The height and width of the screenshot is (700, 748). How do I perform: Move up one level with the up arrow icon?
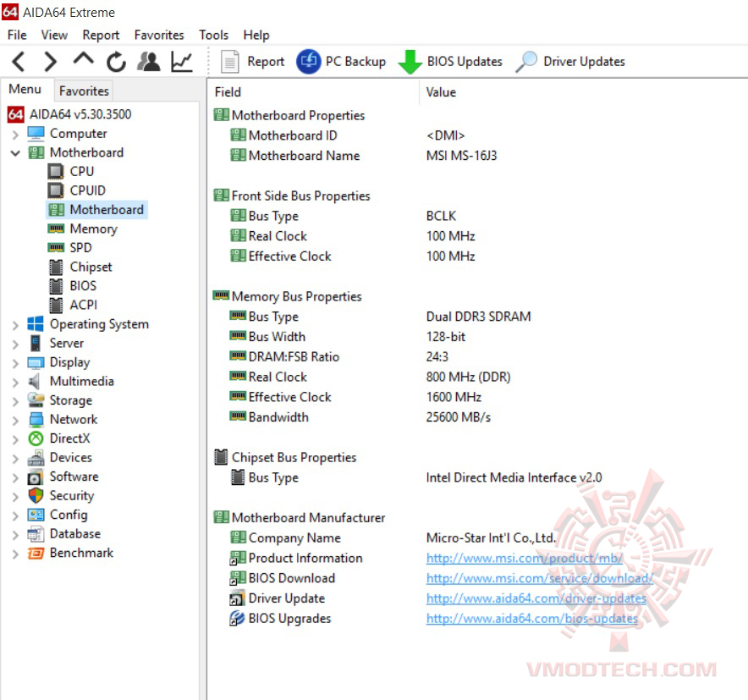pos(84,60)
